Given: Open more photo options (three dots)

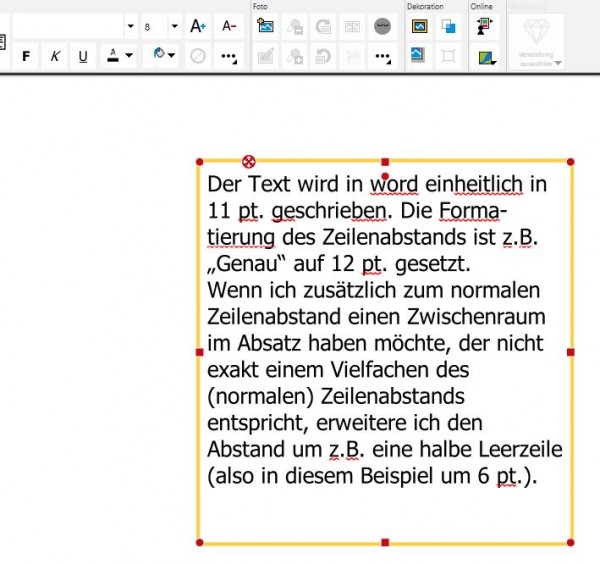Looking at the screenshot, I should [382, 56].
